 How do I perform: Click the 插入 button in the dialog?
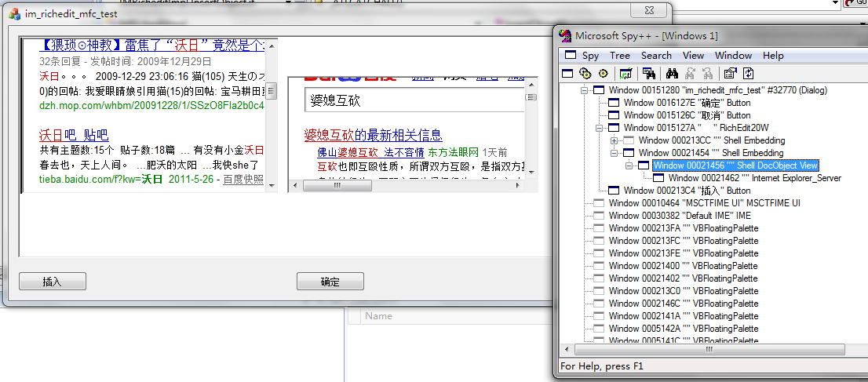[52, 282]
